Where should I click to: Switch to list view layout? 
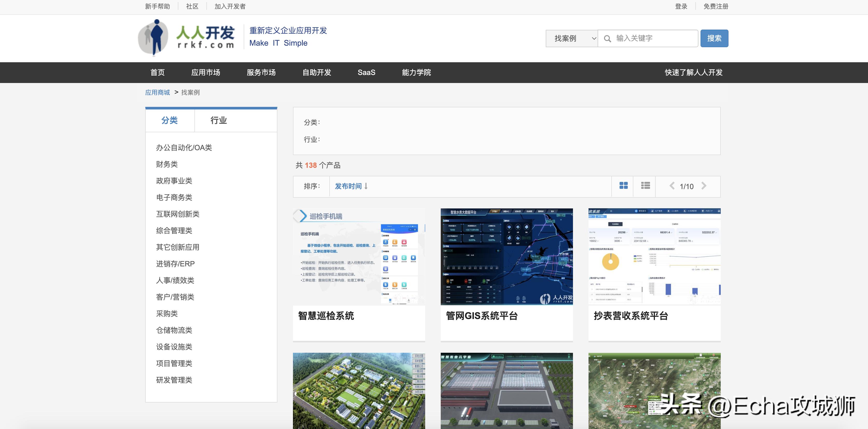point(645,186)
